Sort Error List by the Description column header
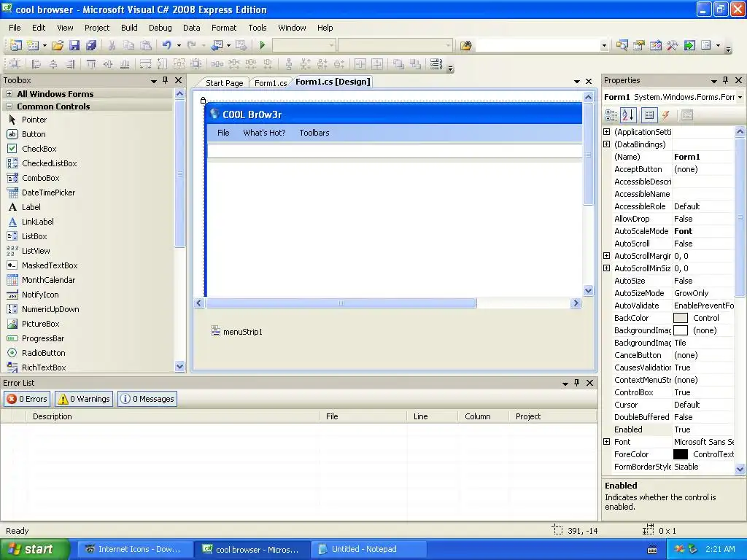747x560 pixels. (172, 416)
